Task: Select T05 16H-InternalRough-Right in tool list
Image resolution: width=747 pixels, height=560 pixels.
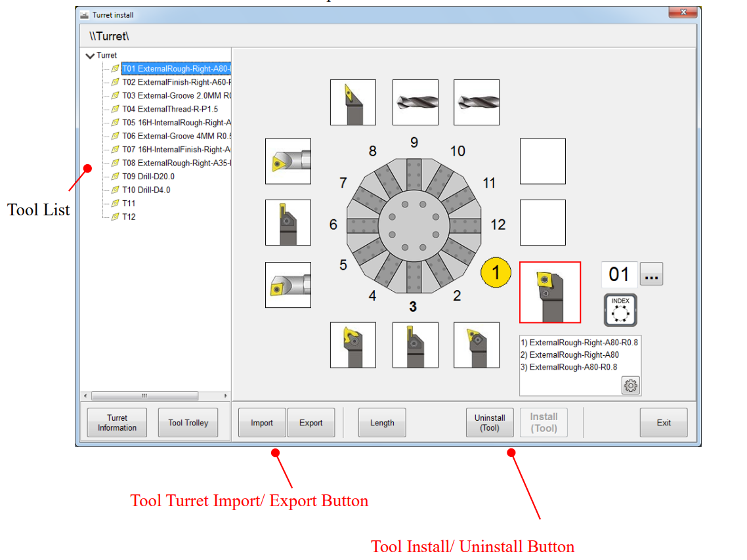Action: pos(177,123)
